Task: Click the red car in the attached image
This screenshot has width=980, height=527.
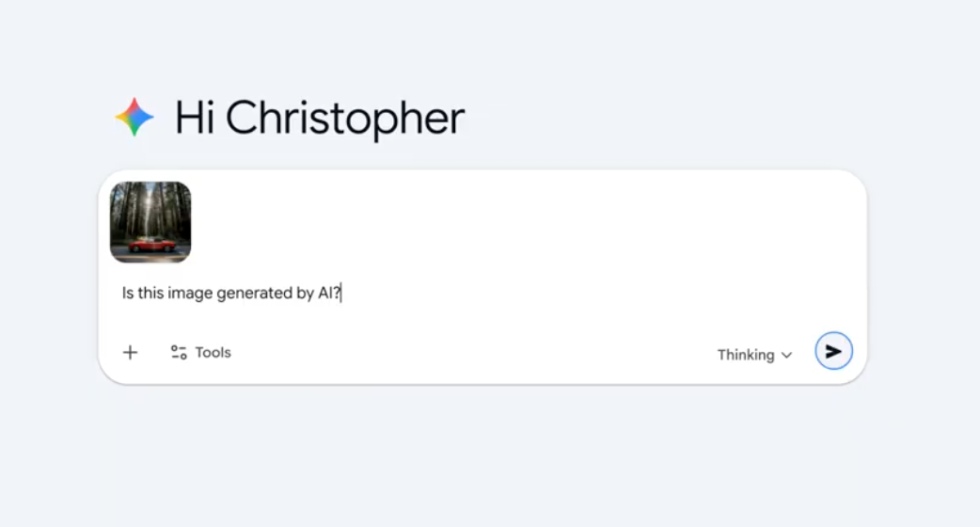Action: (150, 245)
